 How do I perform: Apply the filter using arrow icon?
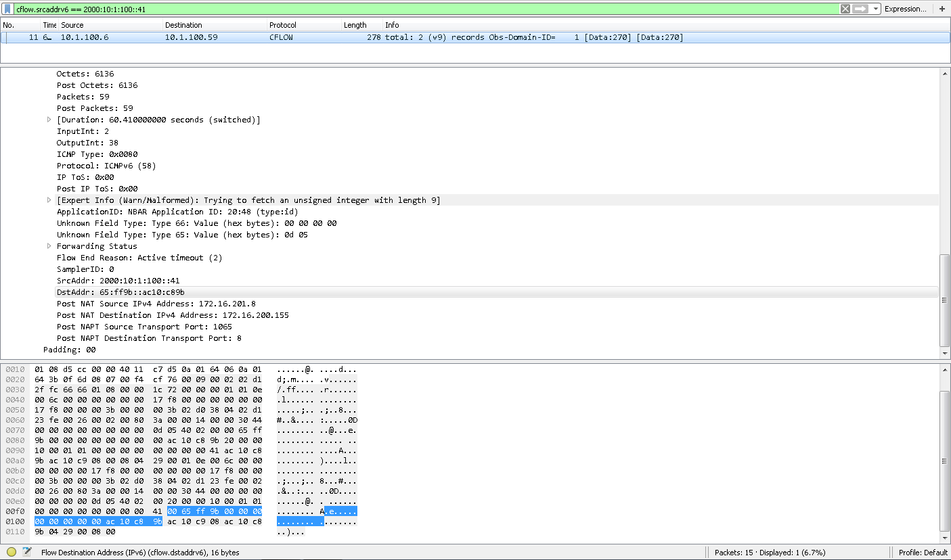pyautogui.click(x=860, y=9)
